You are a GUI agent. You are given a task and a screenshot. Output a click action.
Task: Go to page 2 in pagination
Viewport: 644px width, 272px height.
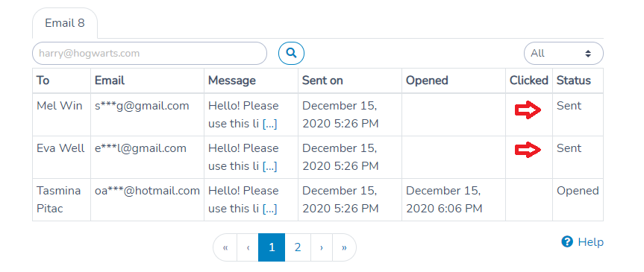tap(298, 247)
